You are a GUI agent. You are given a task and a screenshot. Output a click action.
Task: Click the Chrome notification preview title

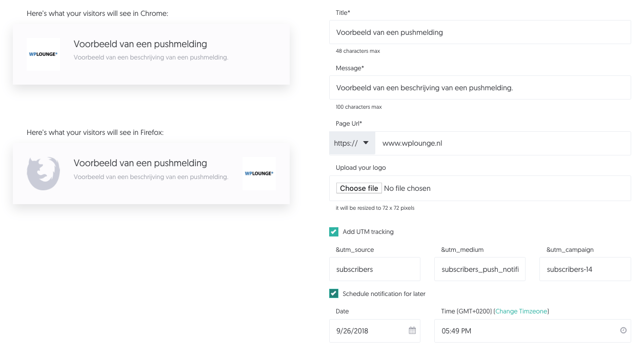click(140, 44)
